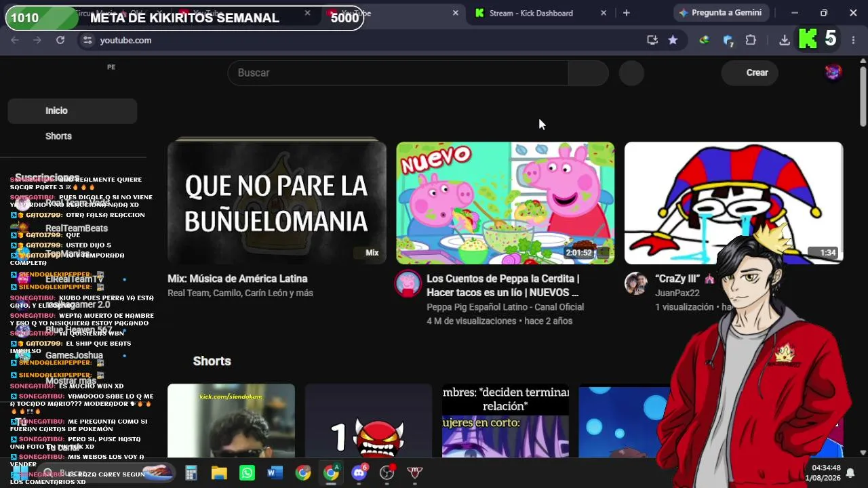Open the CraZy III video thumbnail
Viewport: 868px width, 488px height.
[734, 203]
